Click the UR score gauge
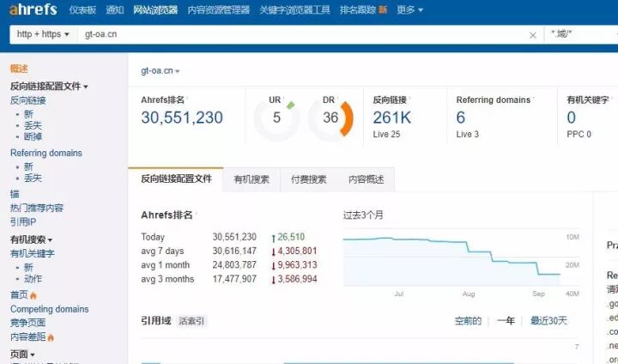The width and height of the screenshot is (618, 364). tap(276, 118)
